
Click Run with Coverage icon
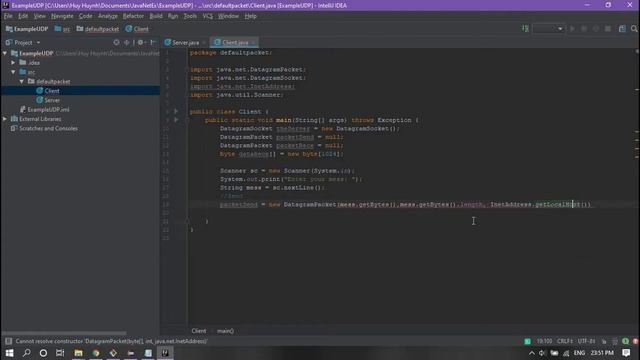pos(596,29)
